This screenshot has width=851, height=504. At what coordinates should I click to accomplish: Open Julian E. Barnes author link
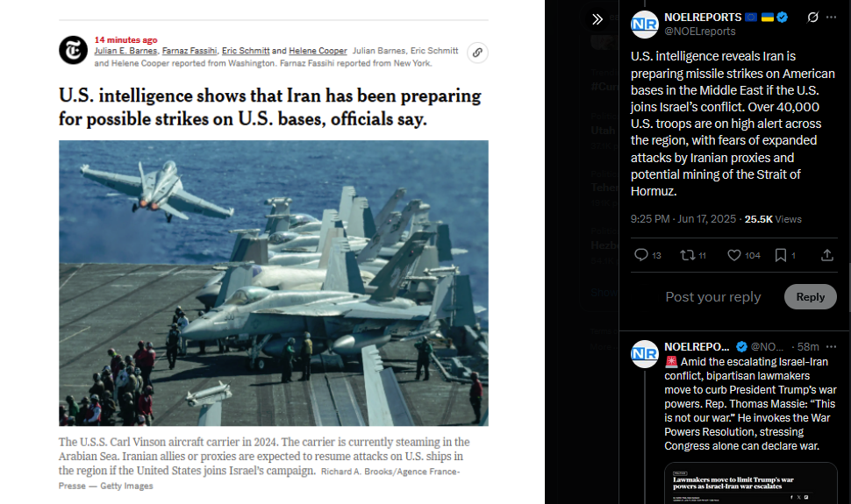[x=125, y=51]
